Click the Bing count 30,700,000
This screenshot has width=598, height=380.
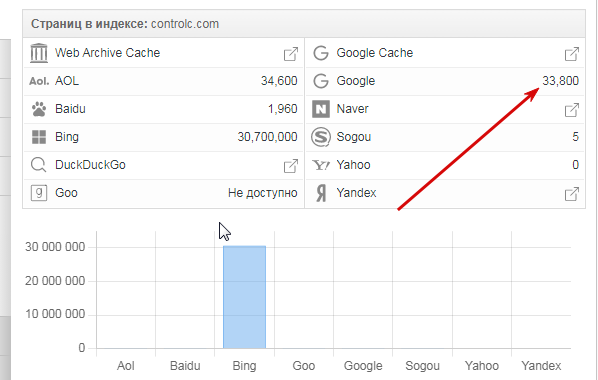(x=267, y=137)
